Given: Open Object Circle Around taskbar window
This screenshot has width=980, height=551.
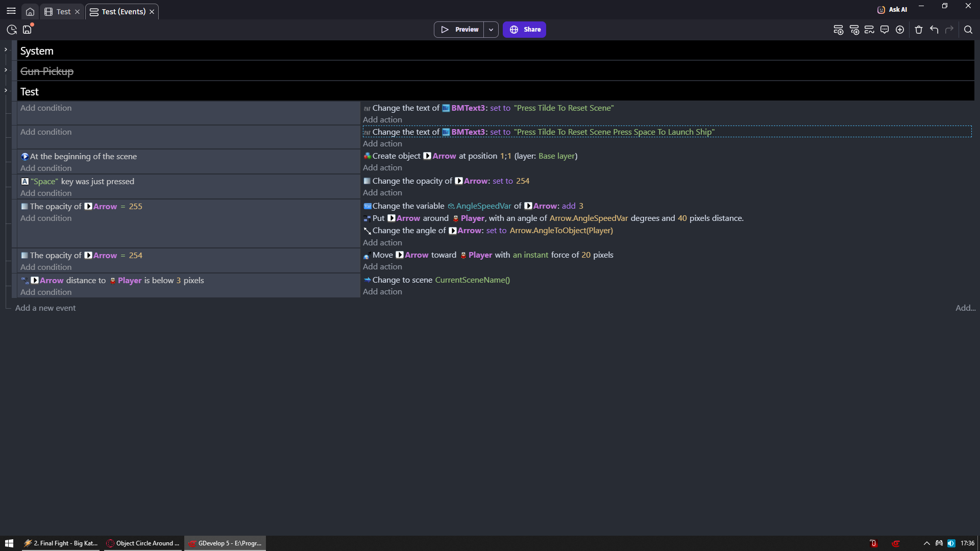Looking at the screenshot, I should [143, 543].
